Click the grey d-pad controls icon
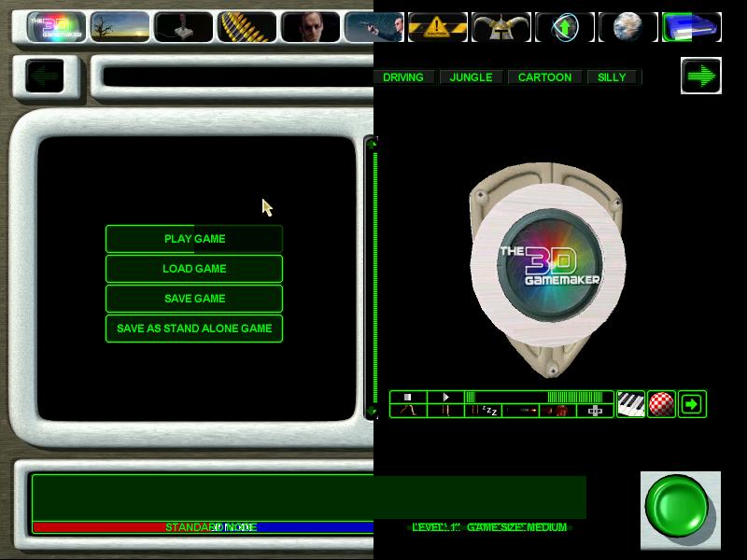 point(595,411)
